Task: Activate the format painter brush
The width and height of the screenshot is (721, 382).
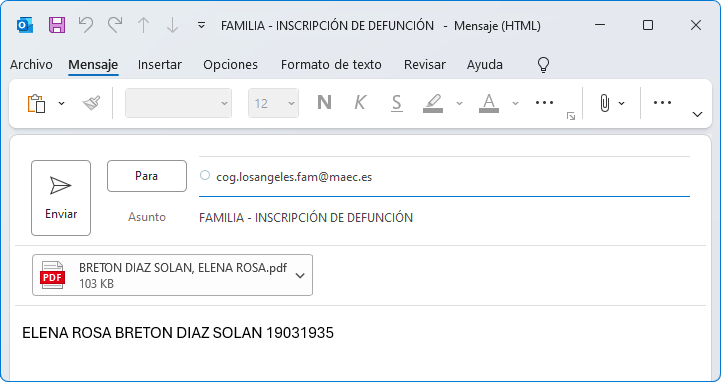Action: click(x=92, y=103)
